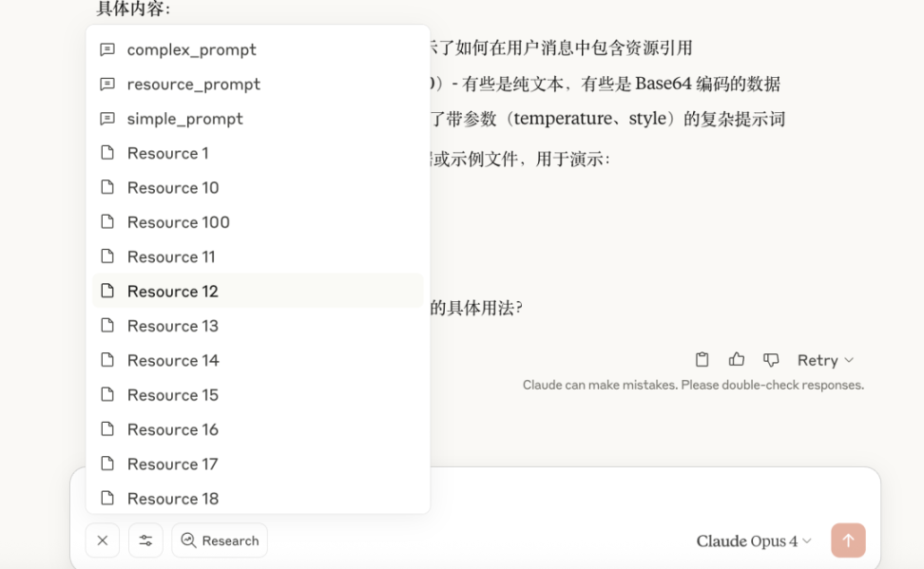Screen dimensions: 924x569
Task: Click the magnifier icon in the Research button
Action: [x=188, y=541]
